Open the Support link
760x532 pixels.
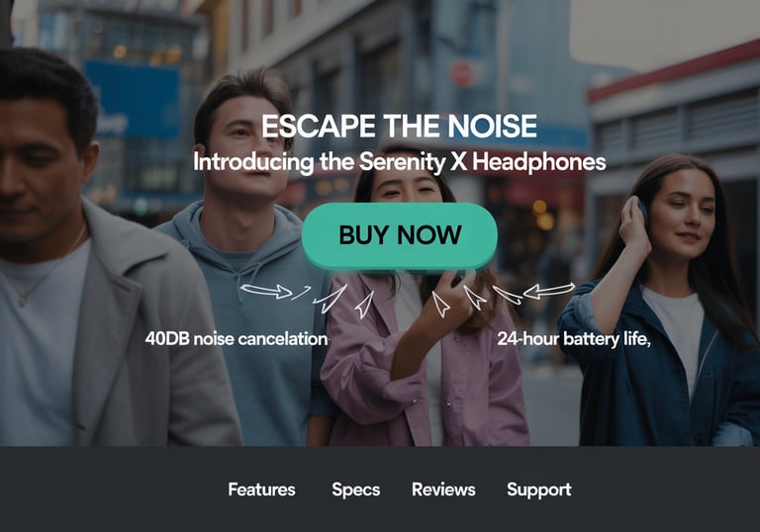point(539,489)
